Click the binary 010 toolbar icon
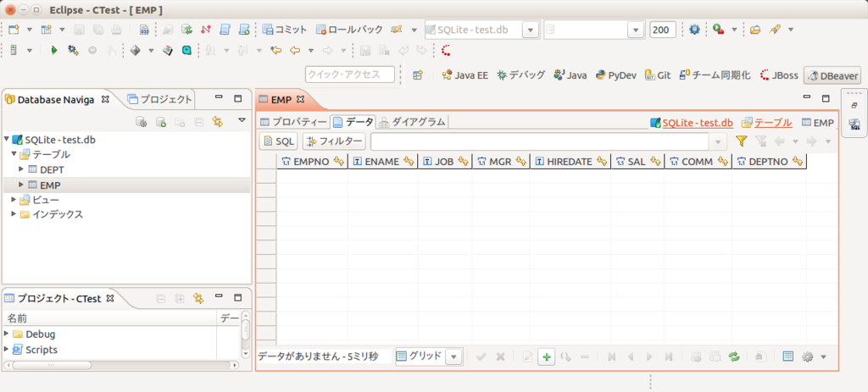Image resolution: width=868 pixels, height=392 pixels. click(x=144, y=30)
